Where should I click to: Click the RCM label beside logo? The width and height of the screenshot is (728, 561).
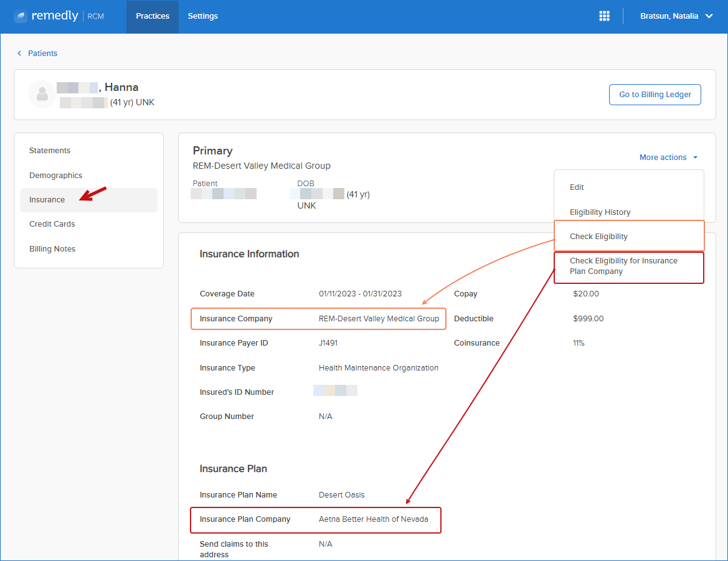(x=96, y=16)
